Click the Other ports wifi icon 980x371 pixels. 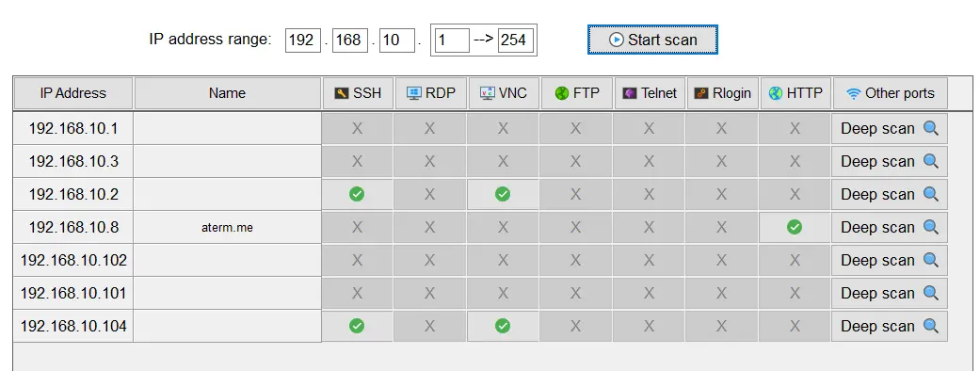click(854, 94)
